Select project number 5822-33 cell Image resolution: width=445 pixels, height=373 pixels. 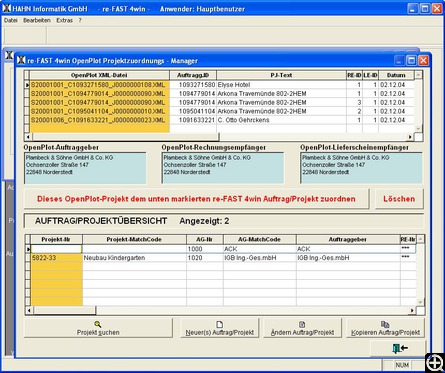(x=57, y=258)
